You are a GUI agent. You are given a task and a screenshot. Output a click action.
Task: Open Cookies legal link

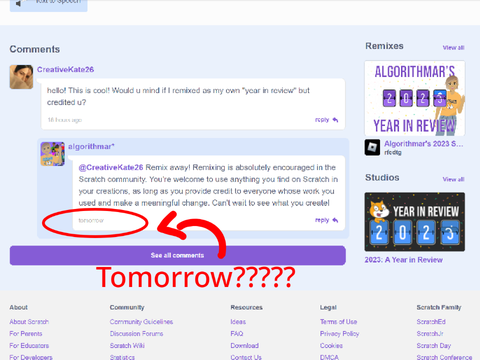331,346
